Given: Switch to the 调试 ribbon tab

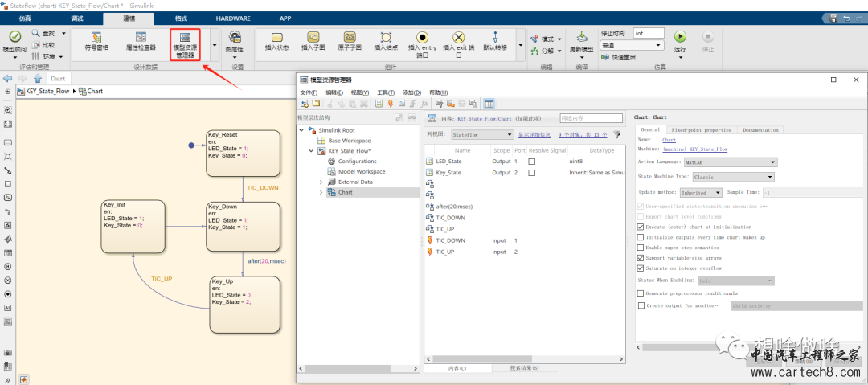Looking at the screenshot, I should 77,18.
